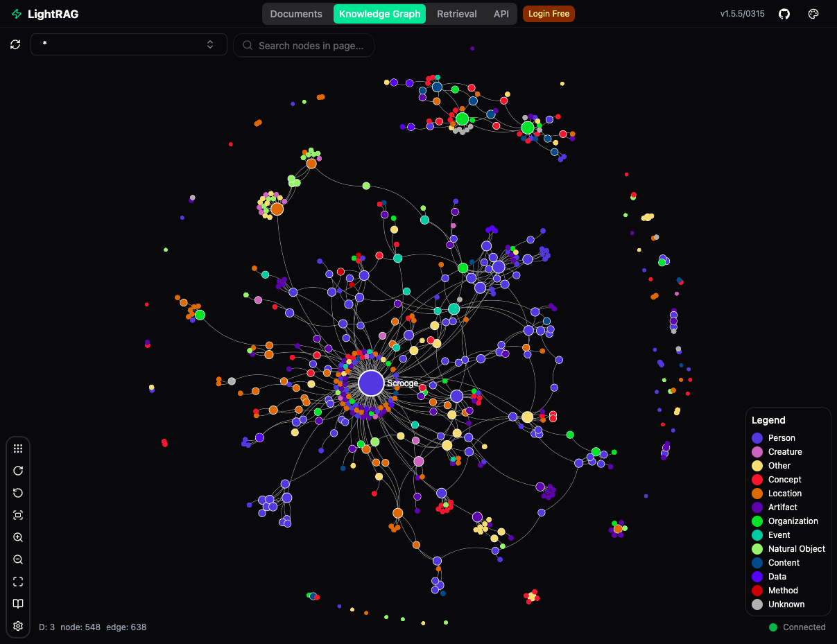This screenshot has width=837, height=644.
Task: Rotate the graph clockwise
Action: [x=18, y=471]
